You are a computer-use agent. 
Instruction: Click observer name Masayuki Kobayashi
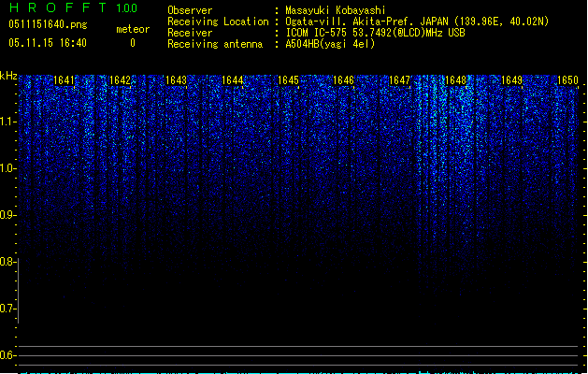[x=336, y=10]
